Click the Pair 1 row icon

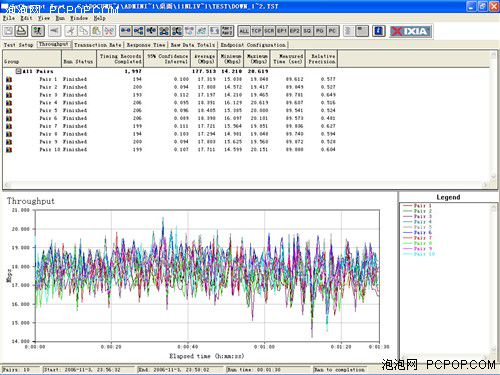click(x=9, y=79)
